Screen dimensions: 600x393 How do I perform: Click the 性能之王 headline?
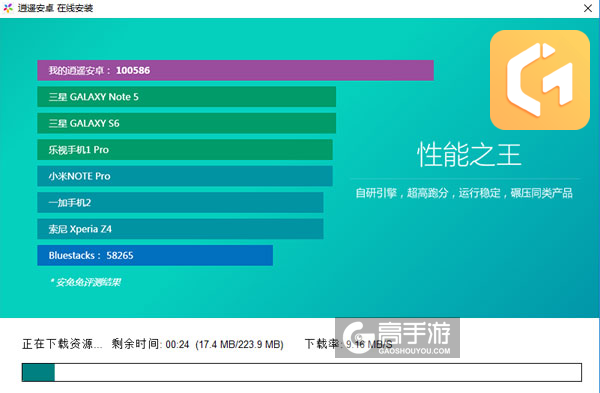[469, 155]
